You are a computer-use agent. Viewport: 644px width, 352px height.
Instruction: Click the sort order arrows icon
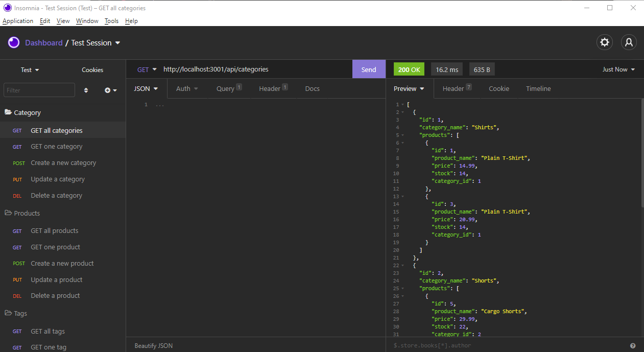click(x=86, y=90)
